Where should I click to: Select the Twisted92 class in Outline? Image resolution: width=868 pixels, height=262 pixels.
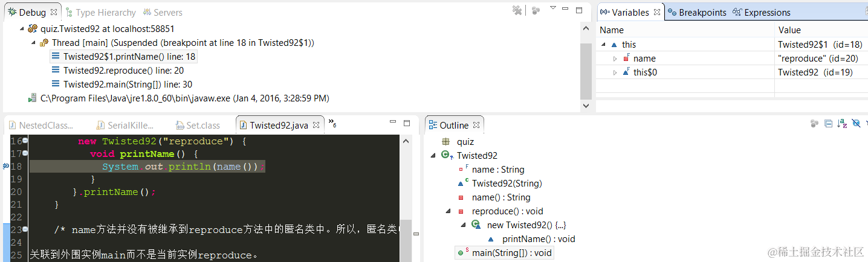470,156
